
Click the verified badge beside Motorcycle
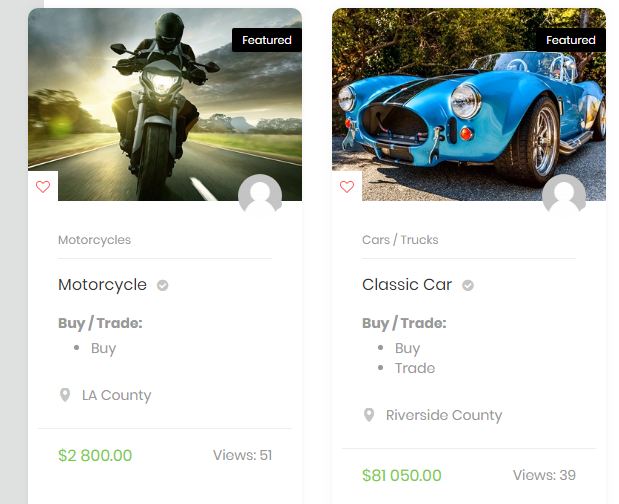point(163,285)
